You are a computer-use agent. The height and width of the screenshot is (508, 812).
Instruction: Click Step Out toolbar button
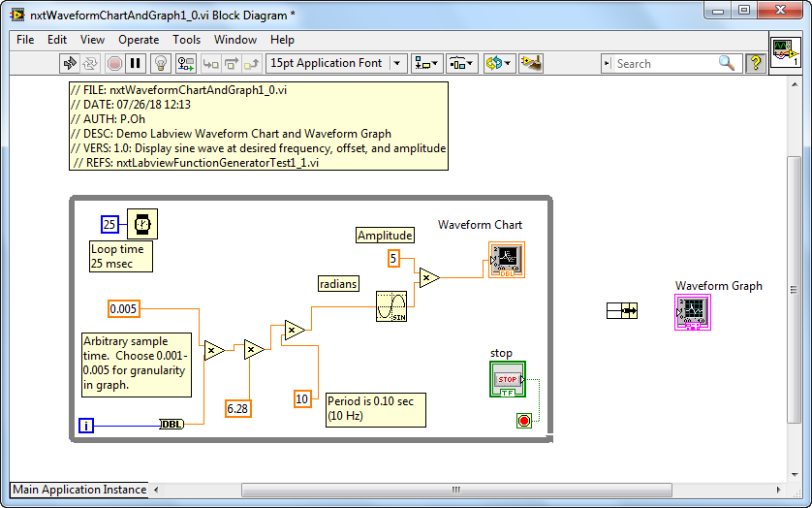(252, 64)
